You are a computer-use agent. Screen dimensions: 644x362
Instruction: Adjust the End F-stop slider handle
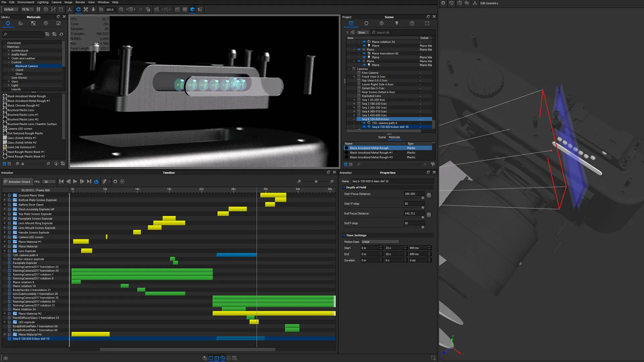(423, 227)
